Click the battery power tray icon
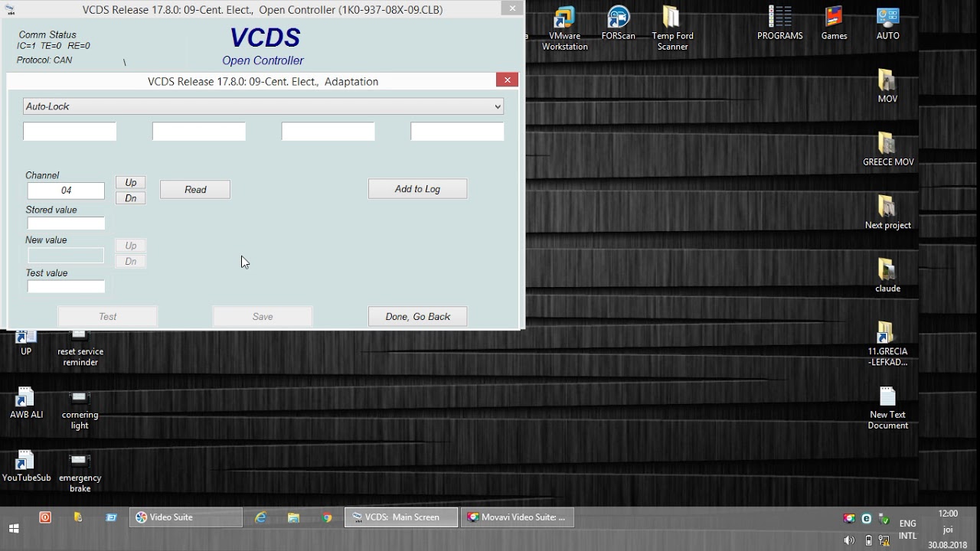The image size is (980, 551). tap(868, 540)
